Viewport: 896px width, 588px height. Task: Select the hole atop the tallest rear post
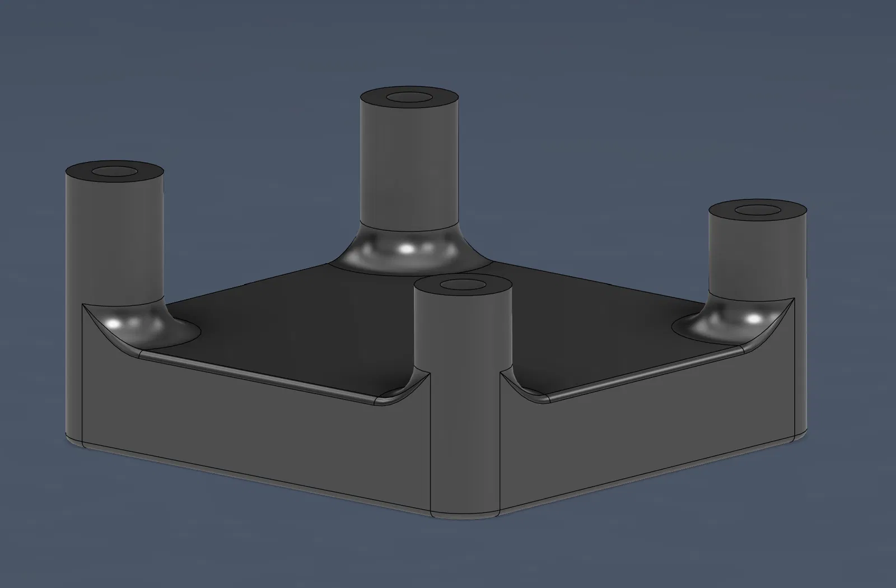click(408, 97)
